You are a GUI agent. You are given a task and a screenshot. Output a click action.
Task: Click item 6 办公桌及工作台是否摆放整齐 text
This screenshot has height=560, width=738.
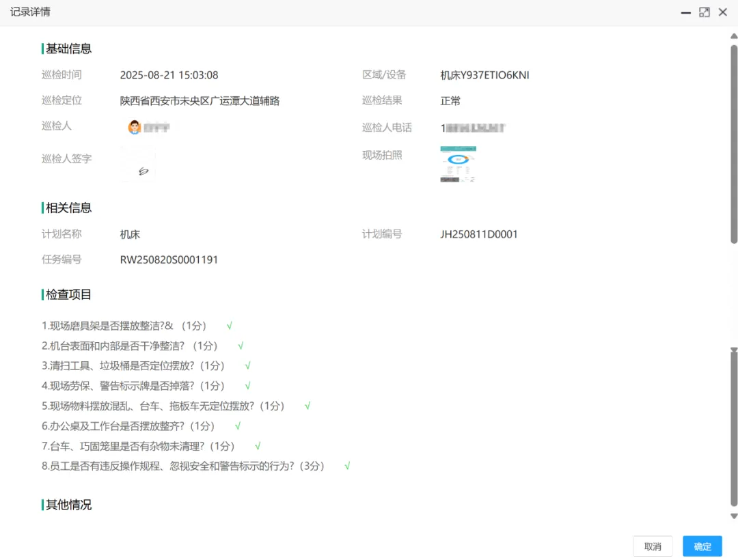tap(128, 426)
